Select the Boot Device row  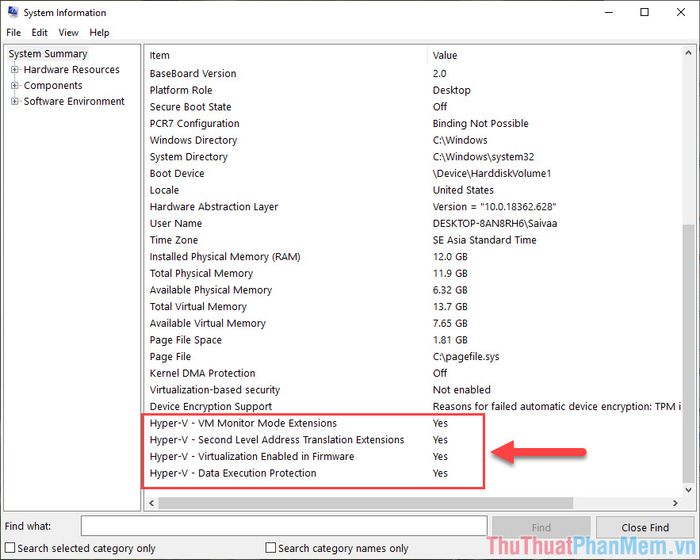[415, 173]
